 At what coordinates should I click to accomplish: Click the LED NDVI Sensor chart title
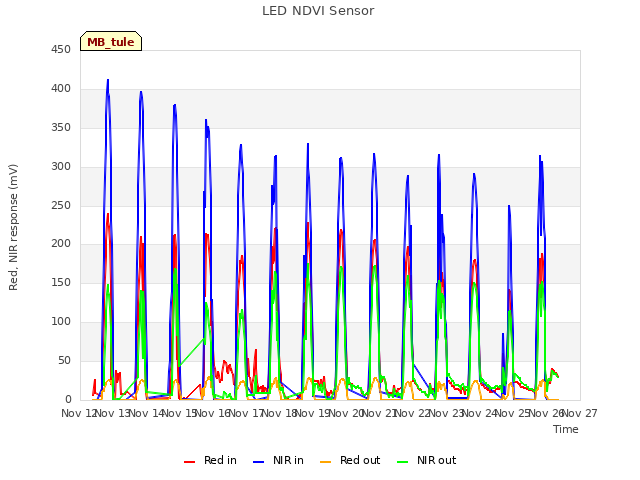318,11
